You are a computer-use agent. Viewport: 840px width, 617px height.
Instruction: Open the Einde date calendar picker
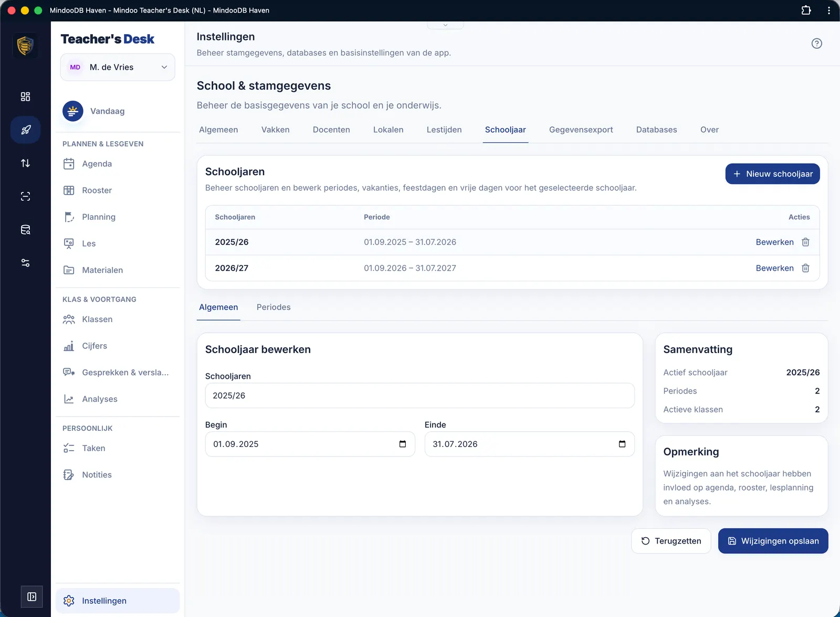(622, 444)
